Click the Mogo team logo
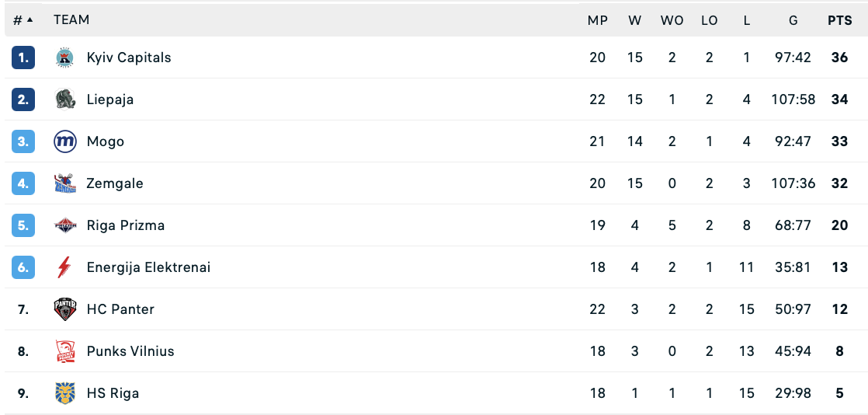Screen dimensions: 868x415 coord(64,141)
